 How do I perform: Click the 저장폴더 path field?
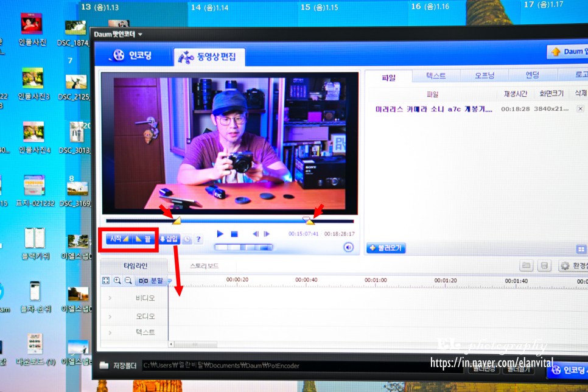coord(302,365)
